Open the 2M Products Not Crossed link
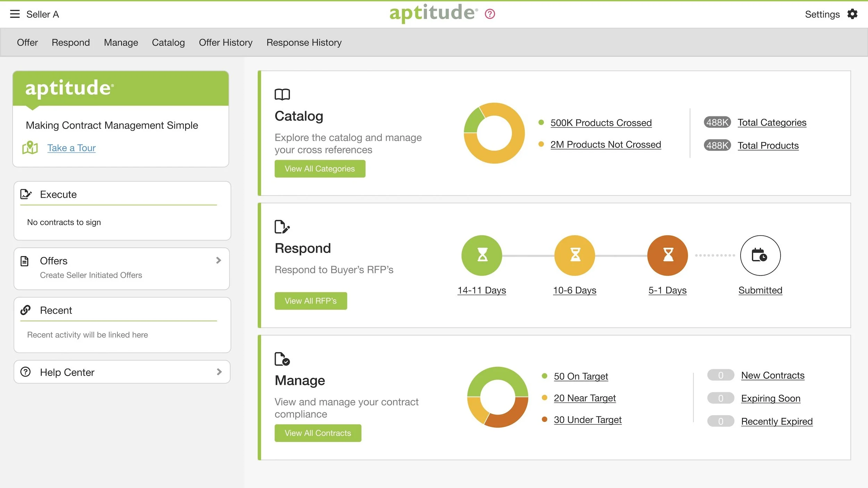Screen dimensions: 868x488 [606, 144]
